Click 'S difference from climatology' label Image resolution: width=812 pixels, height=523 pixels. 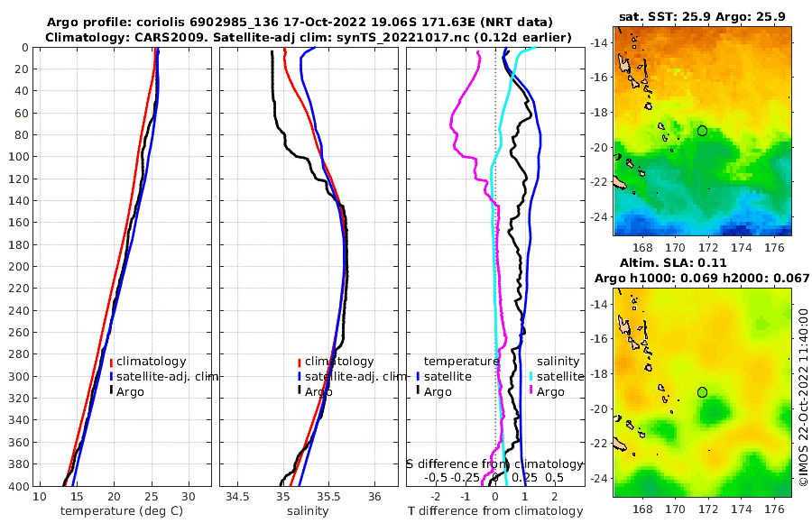tap(495, 464)
